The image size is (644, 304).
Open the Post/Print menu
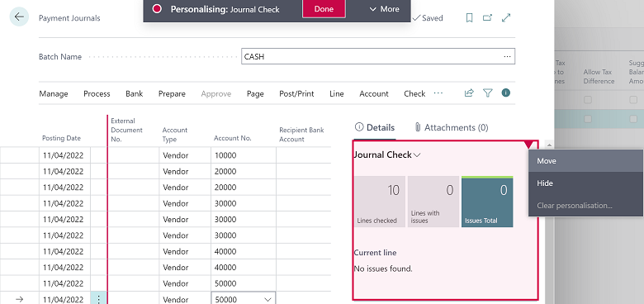pos(296,93)
